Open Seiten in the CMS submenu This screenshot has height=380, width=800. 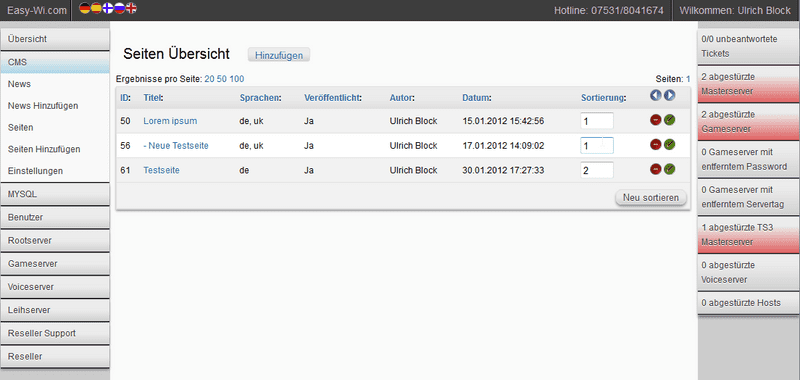[20, 128]
